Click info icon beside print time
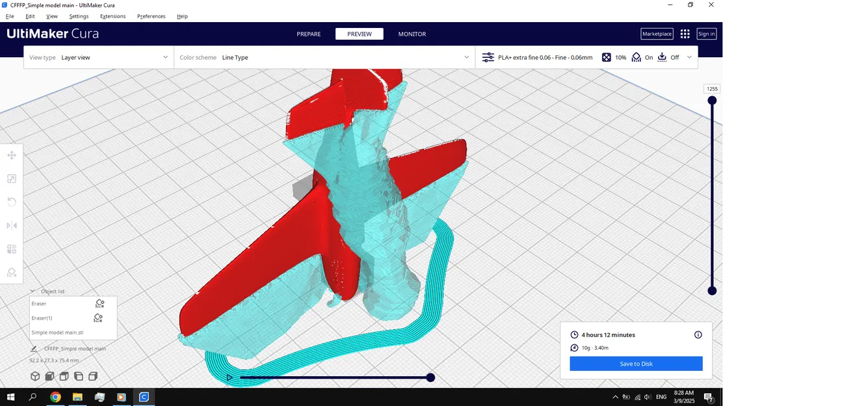The height and width of the screenshot is (406, 868). coord(698,335)
